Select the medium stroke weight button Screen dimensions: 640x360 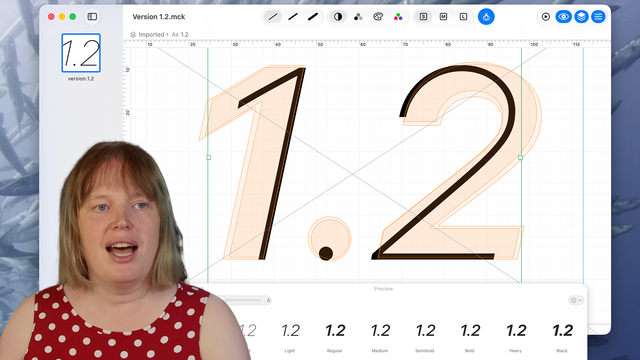(x=293, y=17)
